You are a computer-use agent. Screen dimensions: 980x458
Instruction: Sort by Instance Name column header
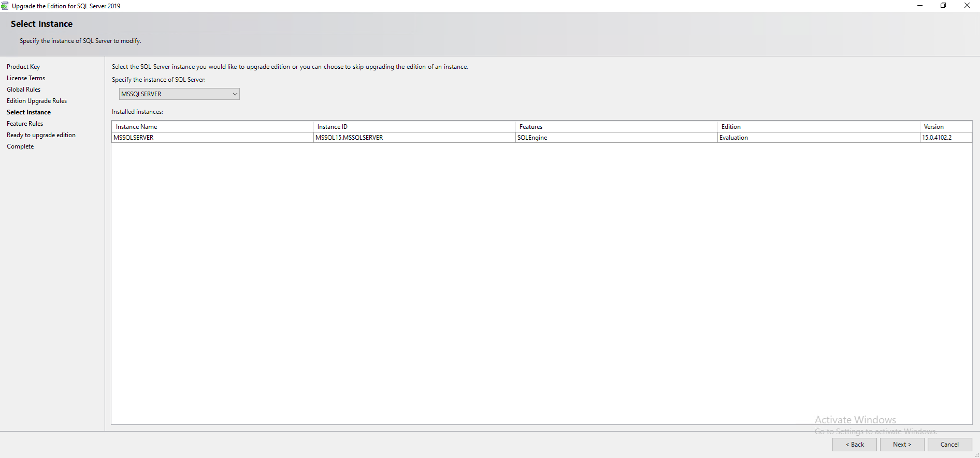pyautogui.click(x=212, y=127)
